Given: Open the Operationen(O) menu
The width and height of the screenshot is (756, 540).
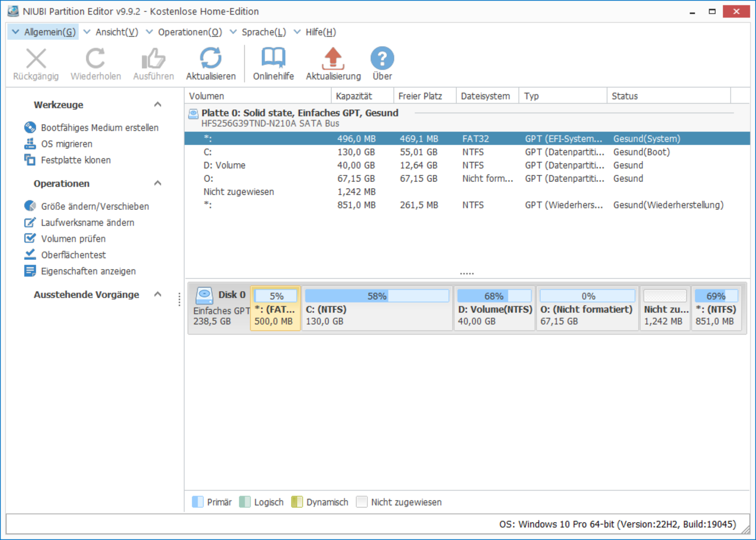Looking at the screenshot, I should pyautogui.click(x=184, y=32).
